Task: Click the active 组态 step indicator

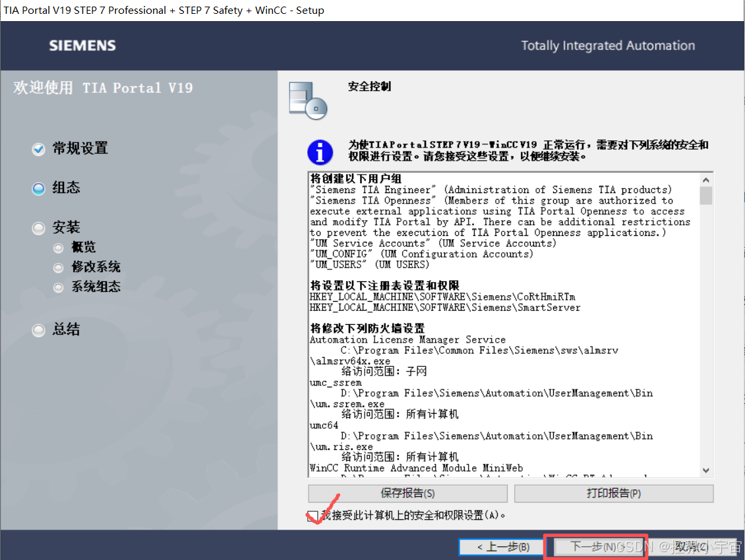Action: click(x=38, y=188)
